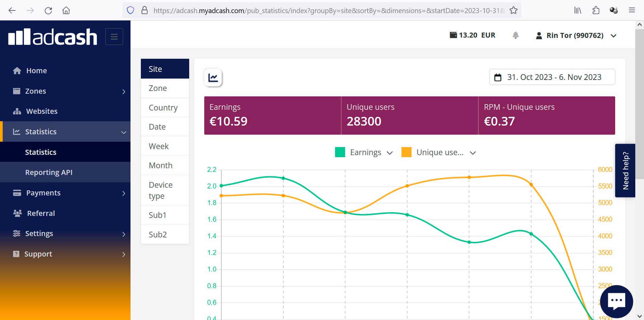Click the green Earnings legend swatch
644x320 pixels.
(x=340, y=152)
